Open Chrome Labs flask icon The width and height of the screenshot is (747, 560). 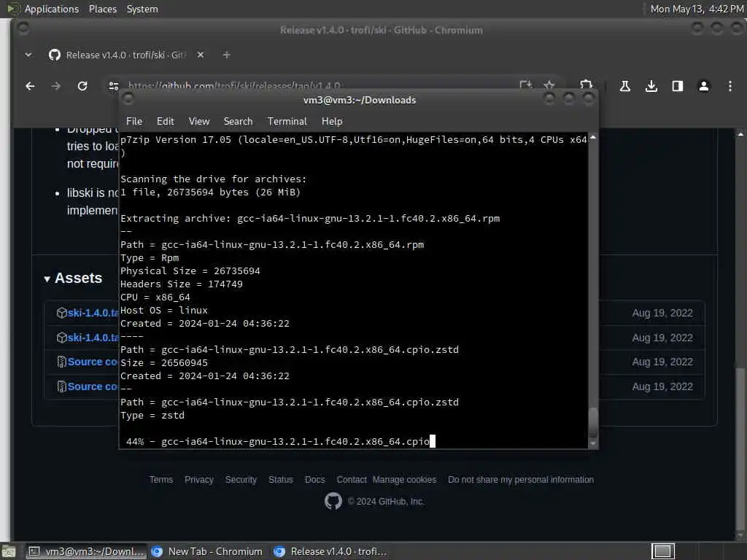[624, 86]
